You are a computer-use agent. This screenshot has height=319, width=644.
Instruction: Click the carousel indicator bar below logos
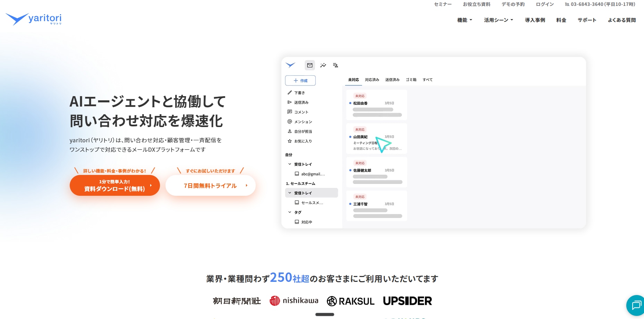[325, 314]
